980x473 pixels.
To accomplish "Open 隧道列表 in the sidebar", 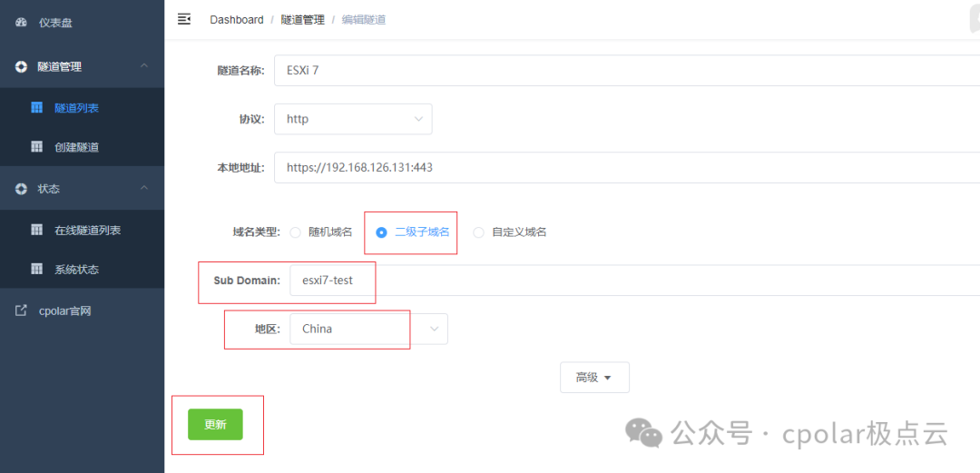I will [x=82, y=108].
